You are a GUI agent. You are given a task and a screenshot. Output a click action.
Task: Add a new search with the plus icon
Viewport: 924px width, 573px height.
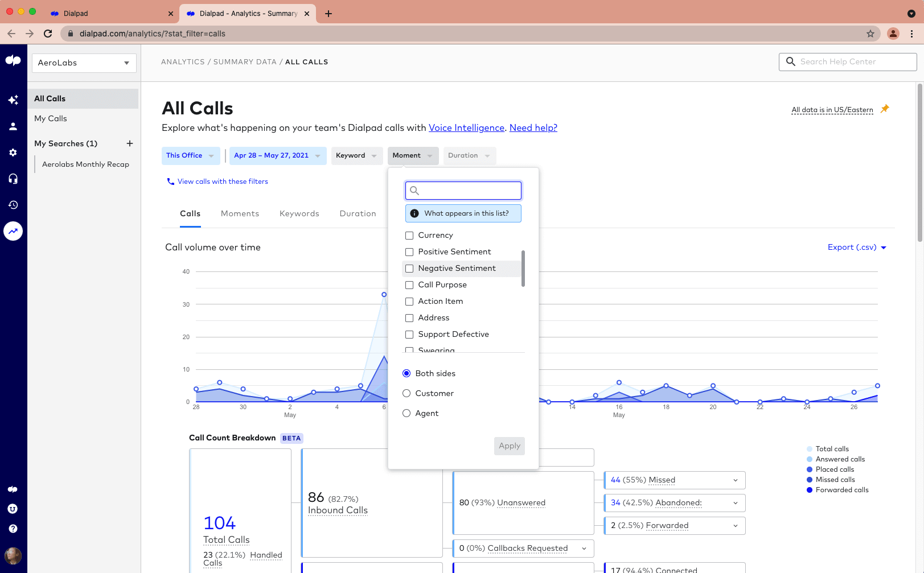point(130,143)
